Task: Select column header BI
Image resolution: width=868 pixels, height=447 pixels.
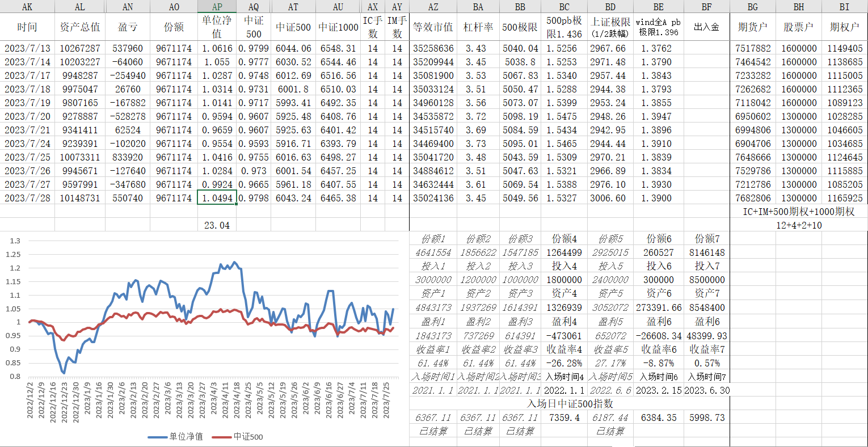Action: [845, 7]
